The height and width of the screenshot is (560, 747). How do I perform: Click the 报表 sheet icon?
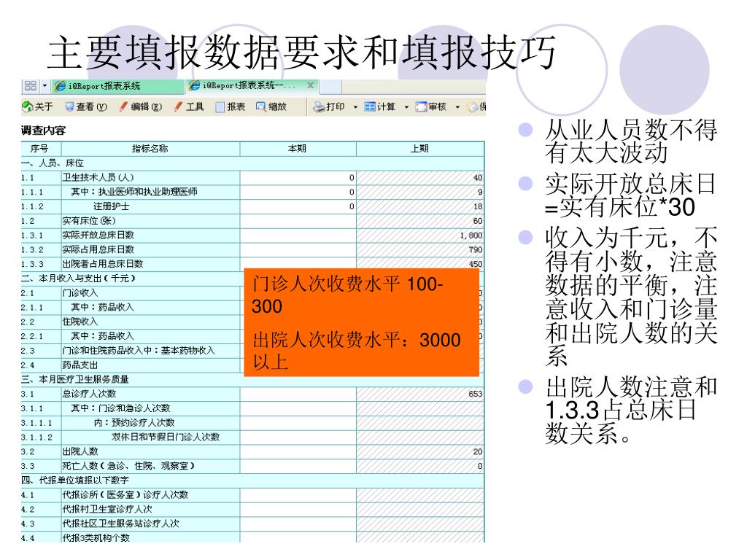(x=220, y=107)
